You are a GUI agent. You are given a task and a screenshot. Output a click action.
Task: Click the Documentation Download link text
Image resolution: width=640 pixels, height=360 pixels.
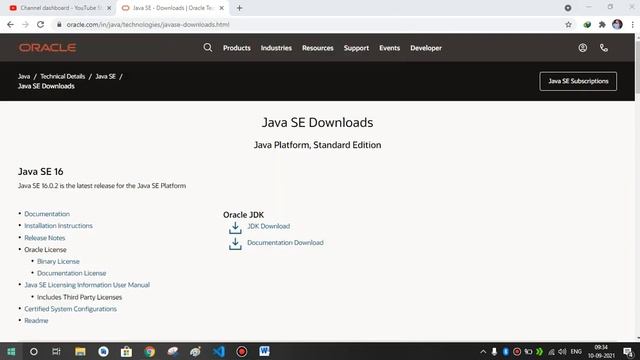(x=285, y=242)
